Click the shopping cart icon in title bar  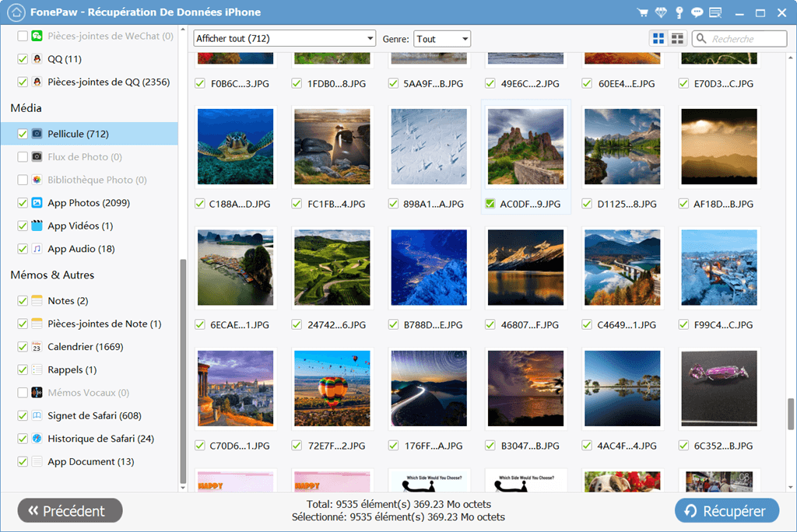click(x=642, y=12)
